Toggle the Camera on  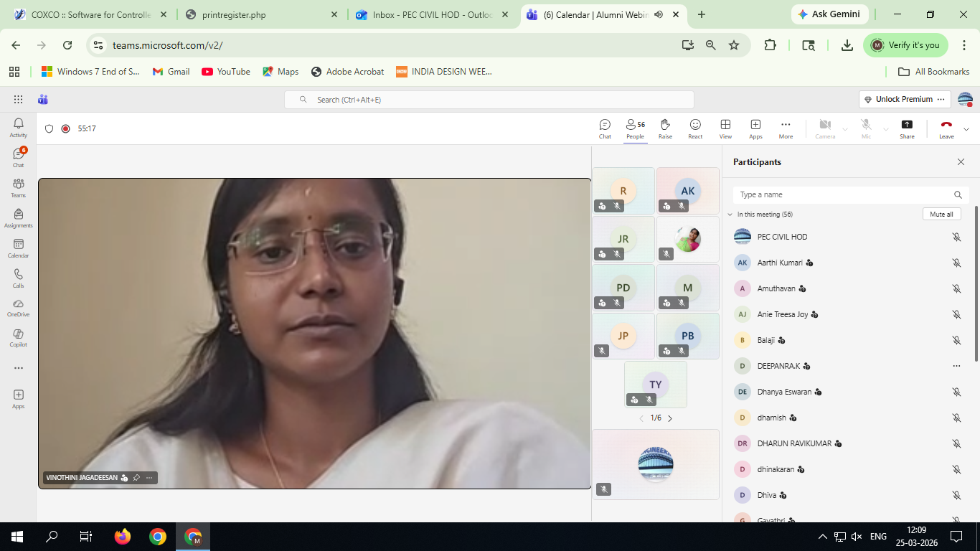point(825,128)
